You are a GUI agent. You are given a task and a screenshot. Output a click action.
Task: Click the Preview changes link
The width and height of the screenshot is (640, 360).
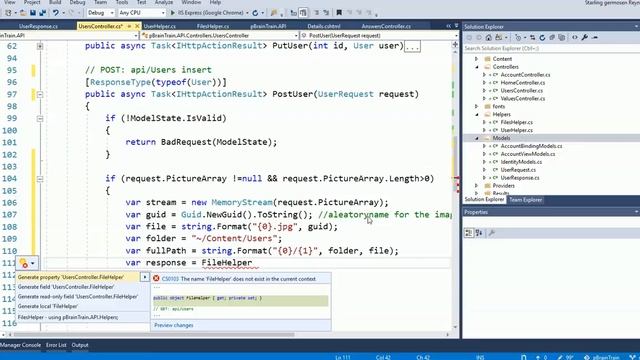174,325
